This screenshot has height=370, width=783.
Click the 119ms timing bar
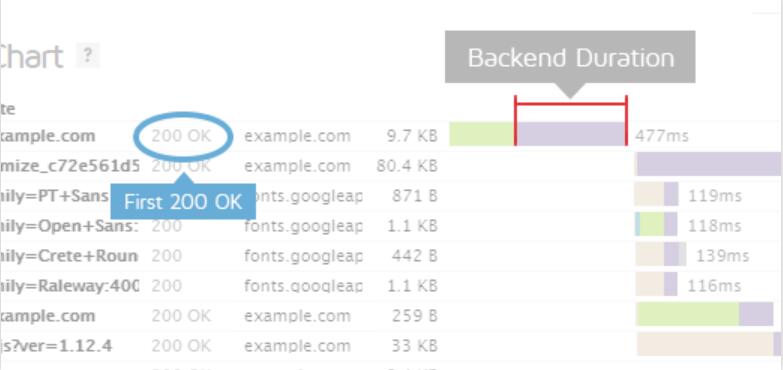(656, 194)
